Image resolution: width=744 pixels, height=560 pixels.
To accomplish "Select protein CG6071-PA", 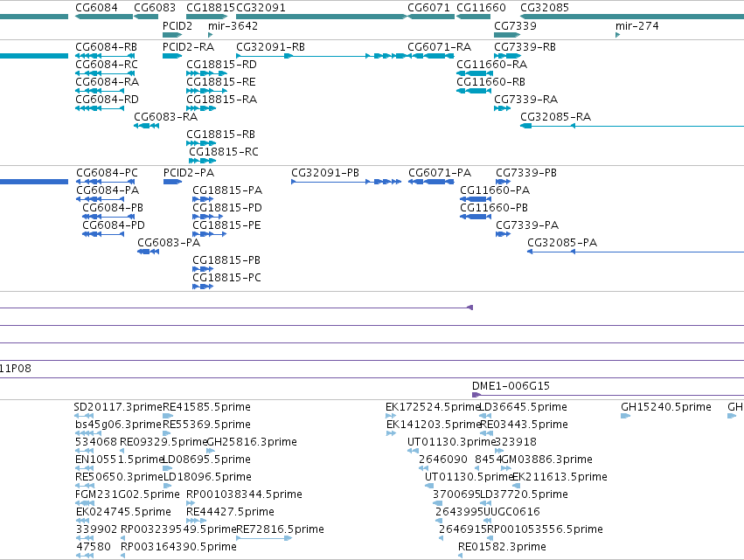I will [440, 173].
